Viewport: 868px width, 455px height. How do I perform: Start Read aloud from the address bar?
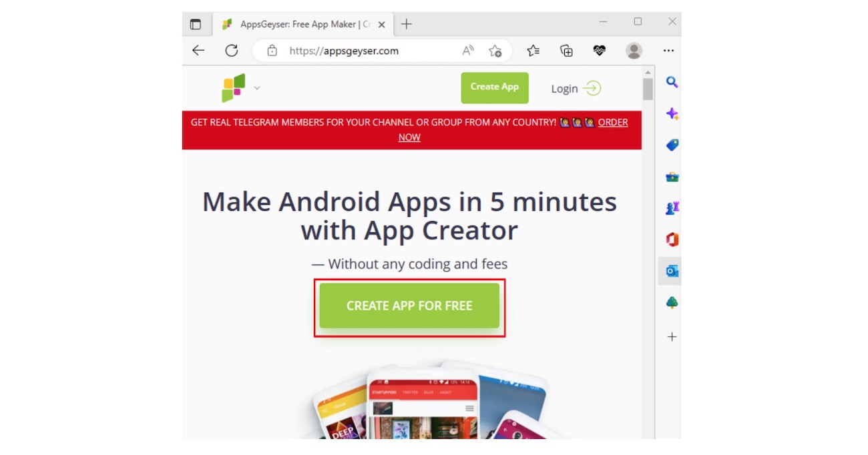point(467,50)
